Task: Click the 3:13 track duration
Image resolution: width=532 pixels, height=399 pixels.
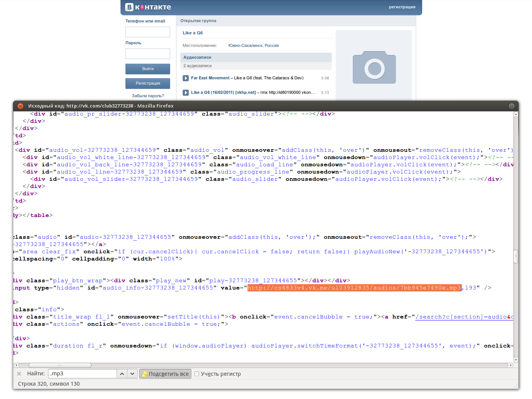Action: [x=325, y=93]
